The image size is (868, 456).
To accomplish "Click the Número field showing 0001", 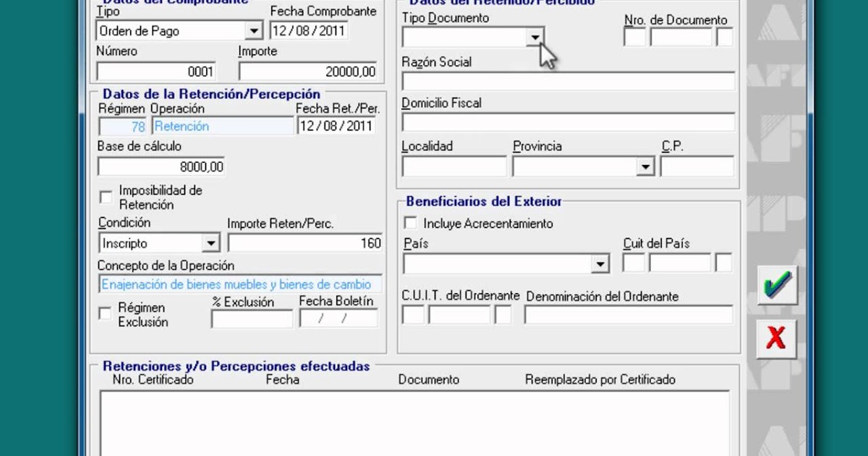I will [156, 72].
